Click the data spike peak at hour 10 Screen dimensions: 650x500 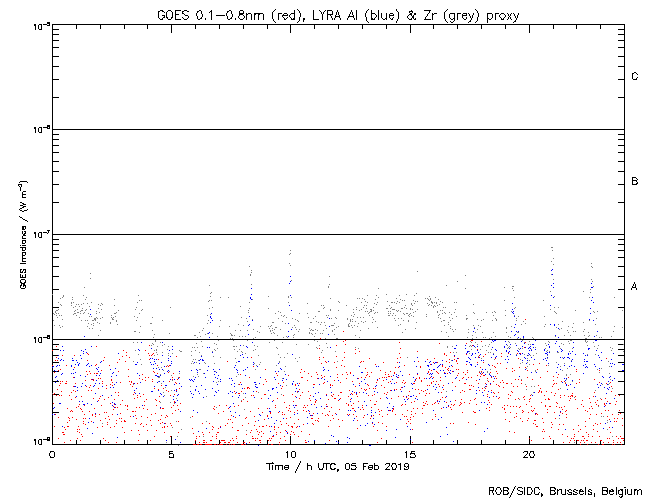click(x=290, y=253)
